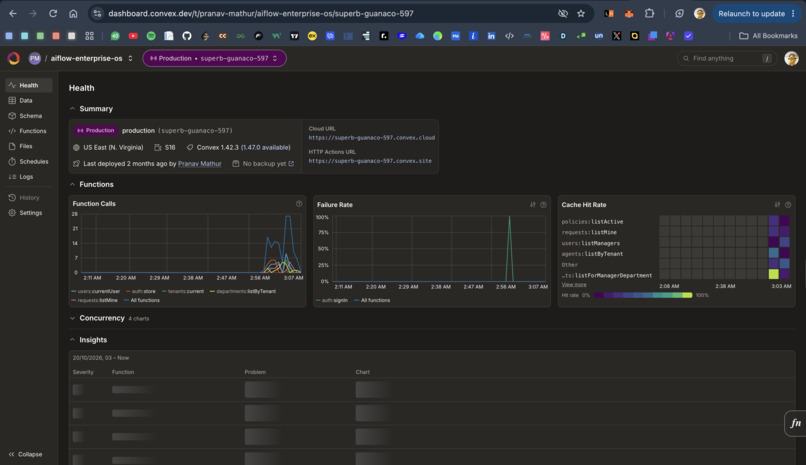The height and width of the screenshot is (465, 806).
Task: Click the Convex logo
Action: [14, 59]
